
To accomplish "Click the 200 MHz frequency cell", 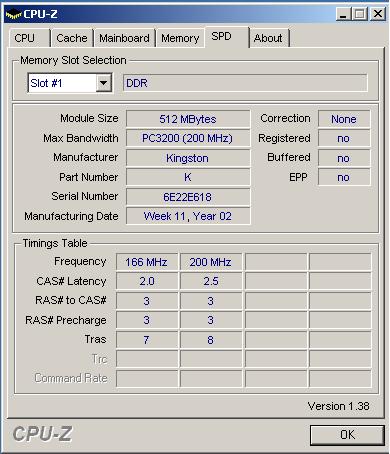I will pyautogui.click(x=211, y=262).
